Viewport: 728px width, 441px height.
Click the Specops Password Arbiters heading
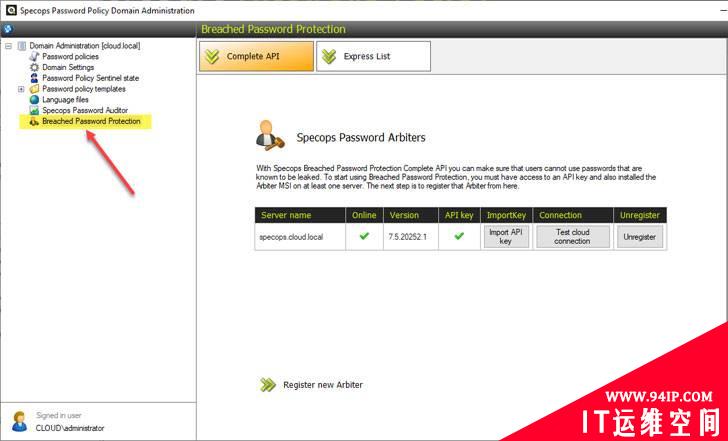tap(361, 137)
